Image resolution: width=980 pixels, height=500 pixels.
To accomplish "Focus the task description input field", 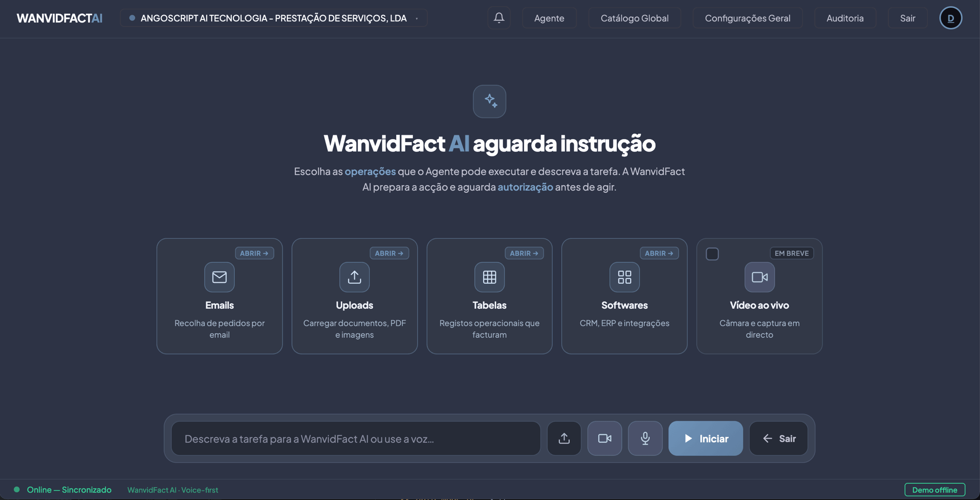I will 356,438.
